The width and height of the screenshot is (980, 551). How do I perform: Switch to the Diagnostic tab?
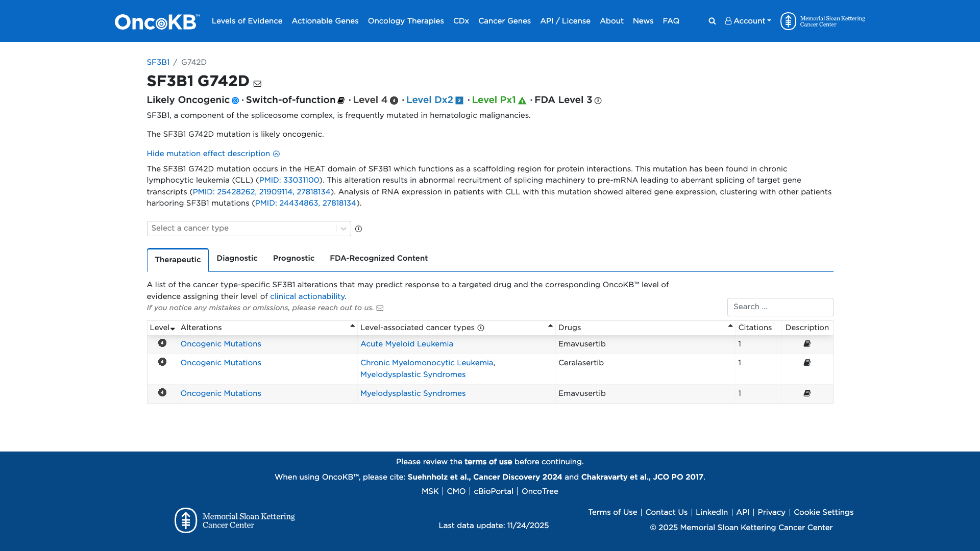coord(237,258)
